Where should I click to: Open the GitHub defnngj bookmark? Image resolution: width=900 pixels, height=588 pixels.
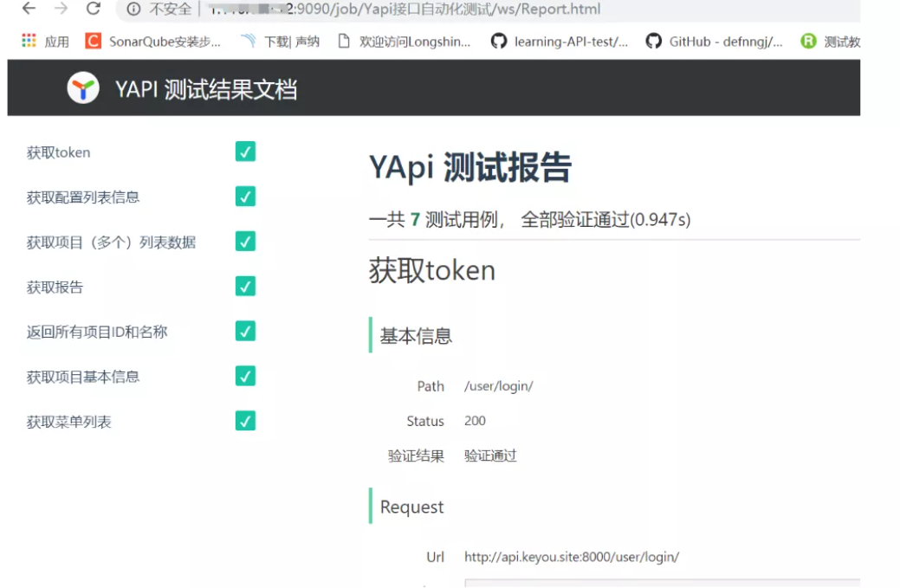pyautogui.click(x=715, y=41)
